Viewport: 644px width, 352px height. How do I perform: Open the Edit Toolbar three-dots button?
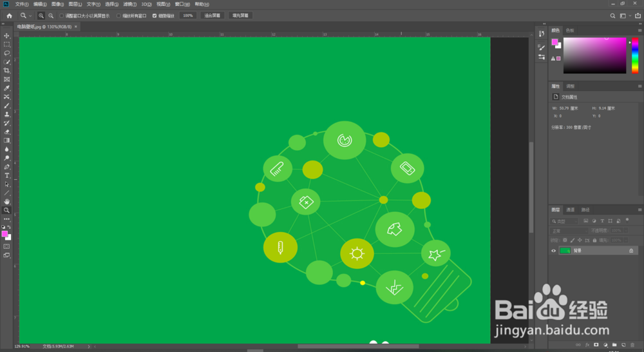pyautogui.click(x=6, y=219)
